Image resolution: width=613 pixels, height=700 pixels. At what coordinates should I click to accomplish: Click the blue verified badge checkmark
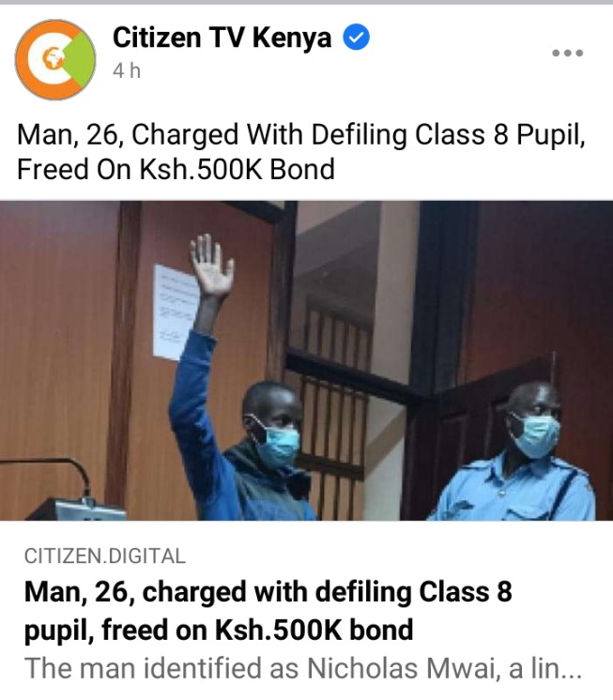point(356,37)
